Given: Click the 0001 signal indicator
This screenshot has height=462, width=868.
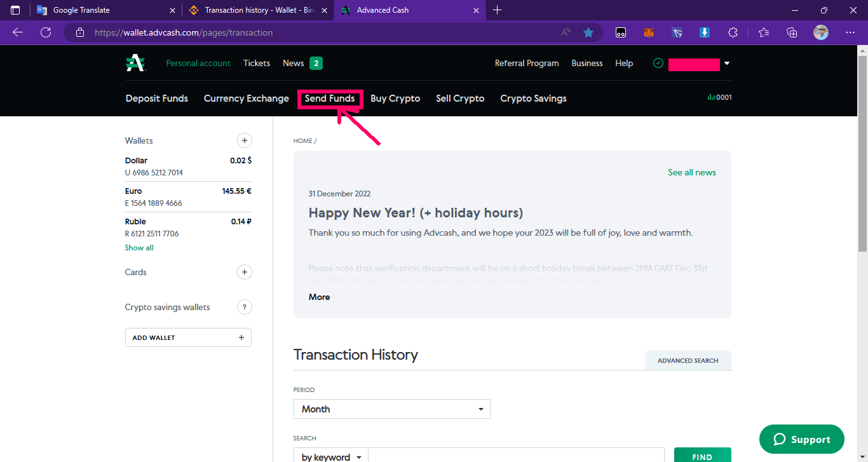Looking at the screenshot, I should (720, 98).
